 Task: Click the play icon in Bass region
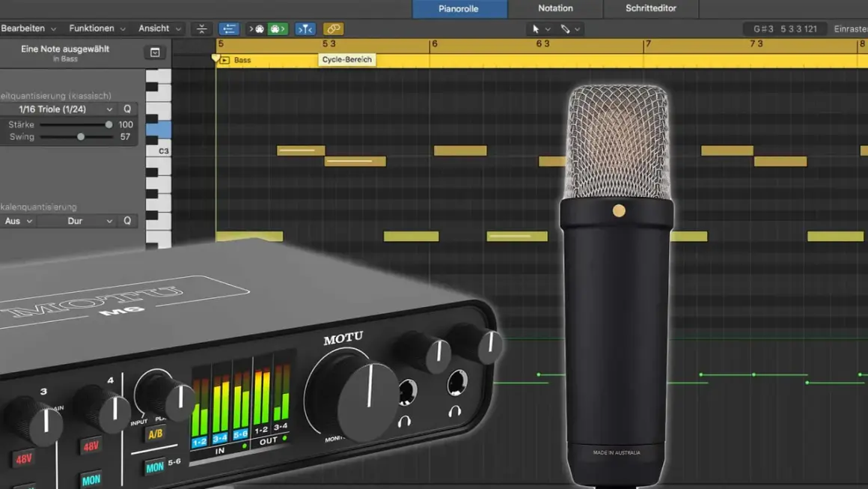[x=224, y=60]
